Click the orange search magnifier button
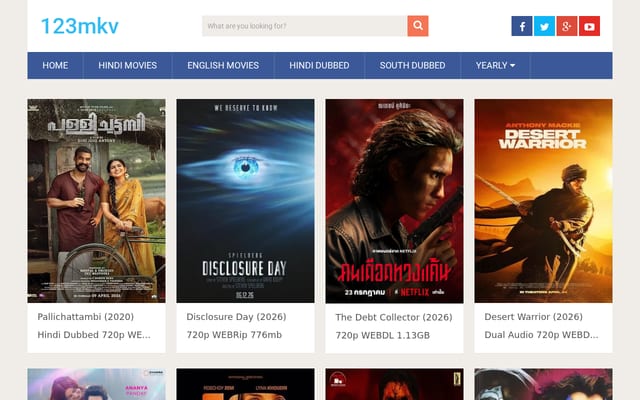This screenshot has width=640, height=400. click(x=418, y=26)
